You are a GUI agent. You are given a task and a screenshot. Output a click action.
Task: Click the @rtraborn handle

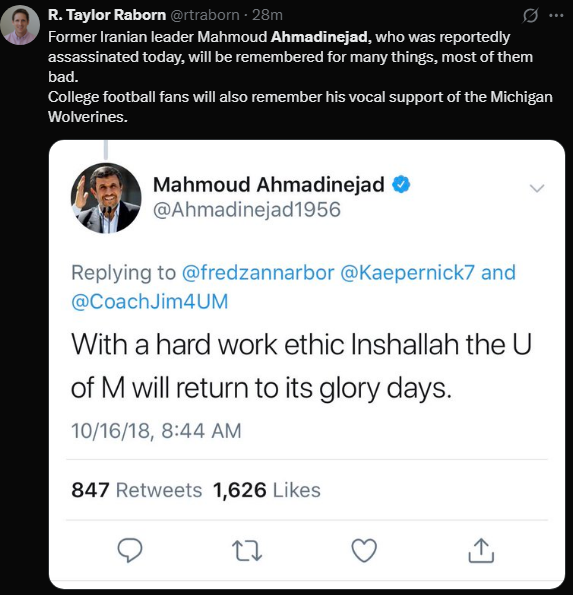[x=205, y=15]
